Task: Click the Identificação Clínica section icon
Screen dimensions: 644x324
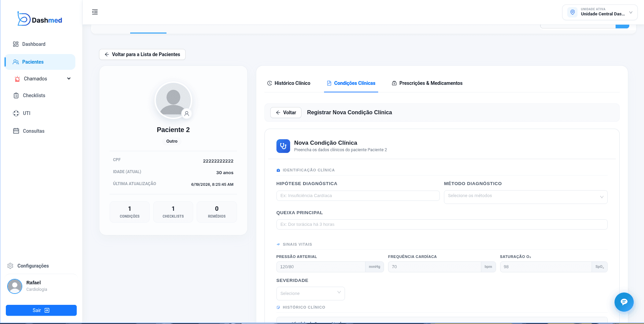Action: (x=278, y=170)
